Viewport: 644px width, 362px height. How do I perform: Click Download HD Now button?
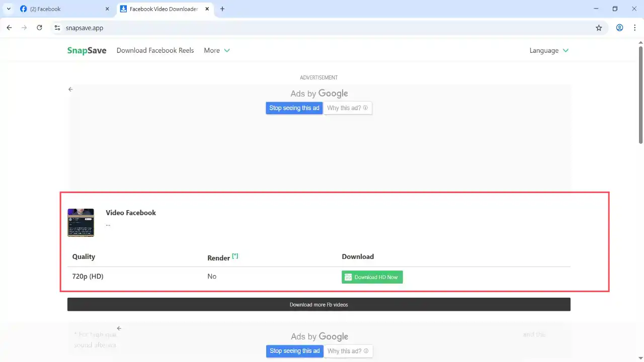click(x=372, y=277)
